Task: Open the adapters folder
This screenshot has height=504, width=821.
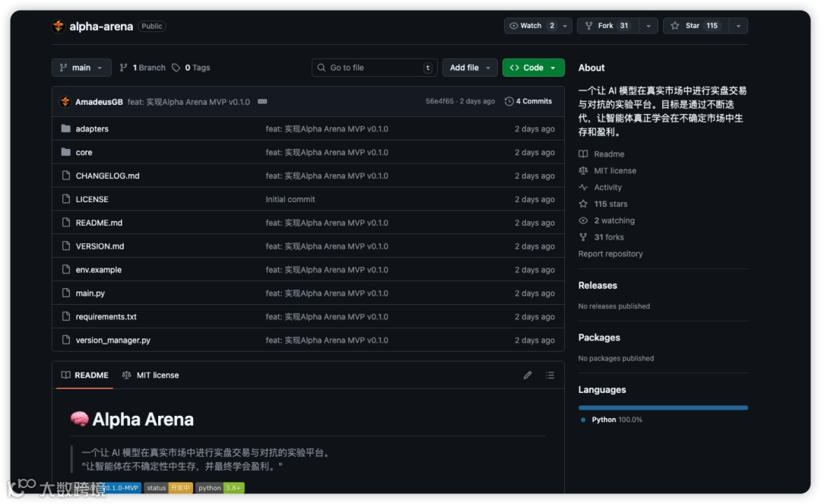Action: pyautogui.click(x=92, y=128)
